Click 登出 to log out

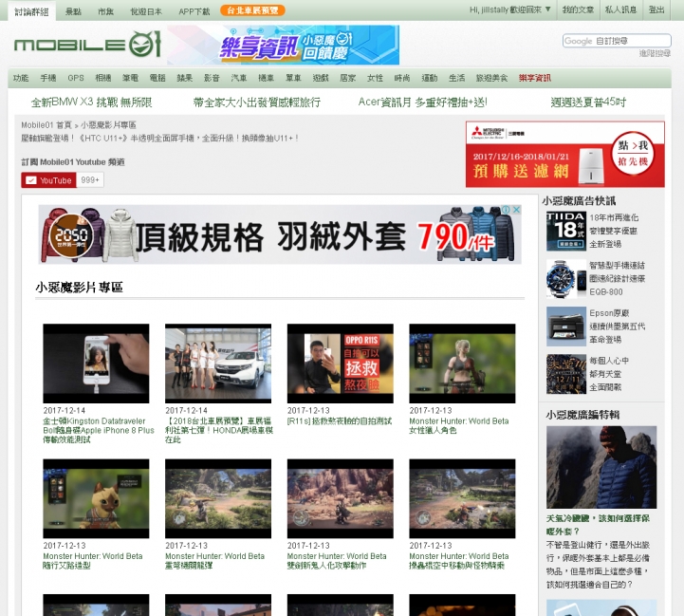[656, 9]
